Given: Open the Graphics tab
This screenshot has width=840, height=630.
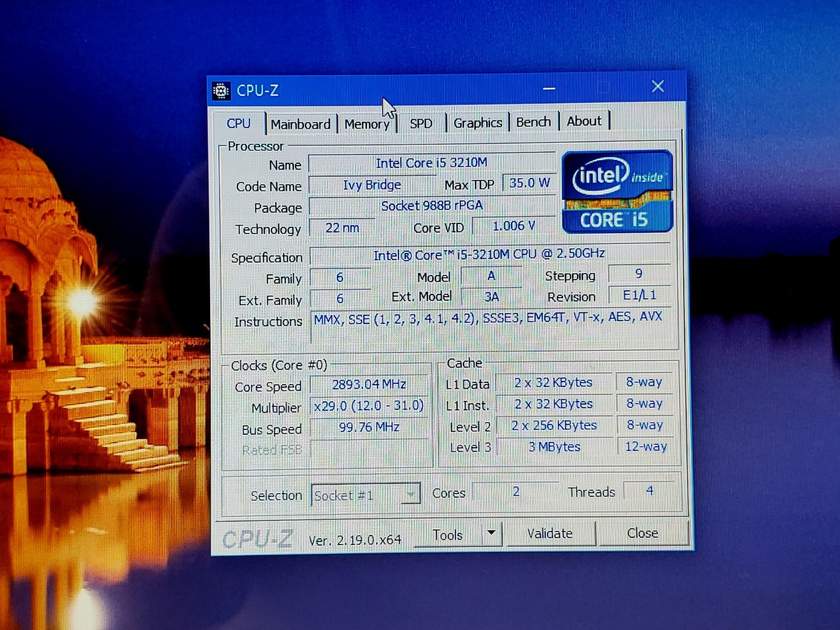Looking at the screenshot, I should coord(478,123).
